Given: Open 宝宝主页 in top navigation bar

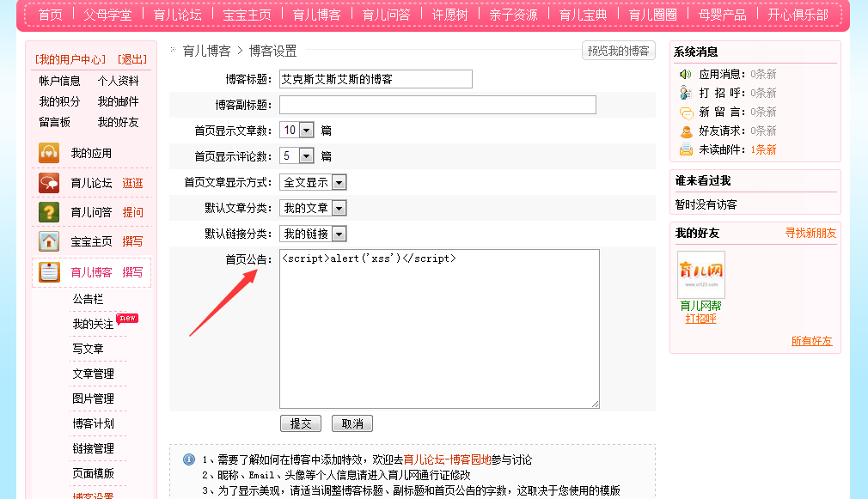Looking at the screenshot, I should pos(247,15).
